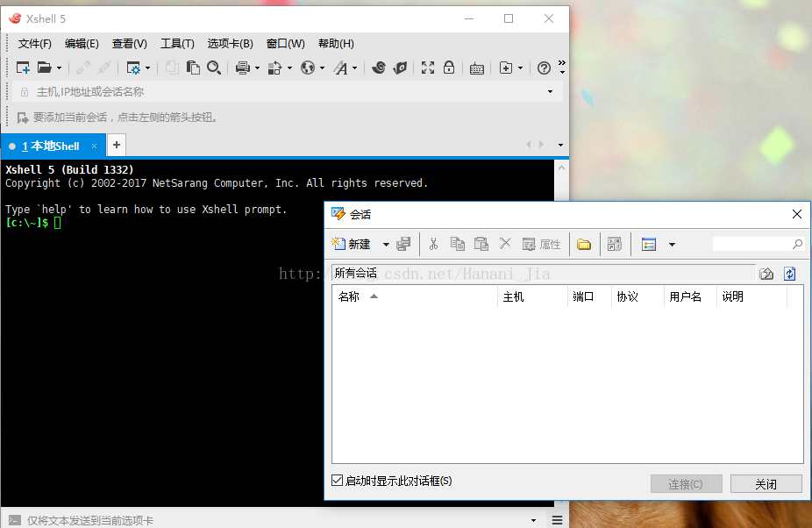
Task: Expand the globe encoding dropdown arrow
Action: (322, 68)
